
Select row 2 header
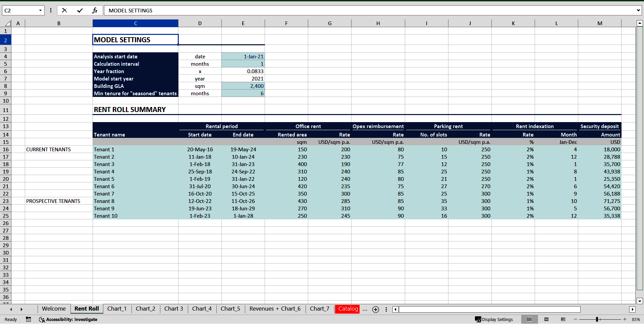[x=6, y=40]
